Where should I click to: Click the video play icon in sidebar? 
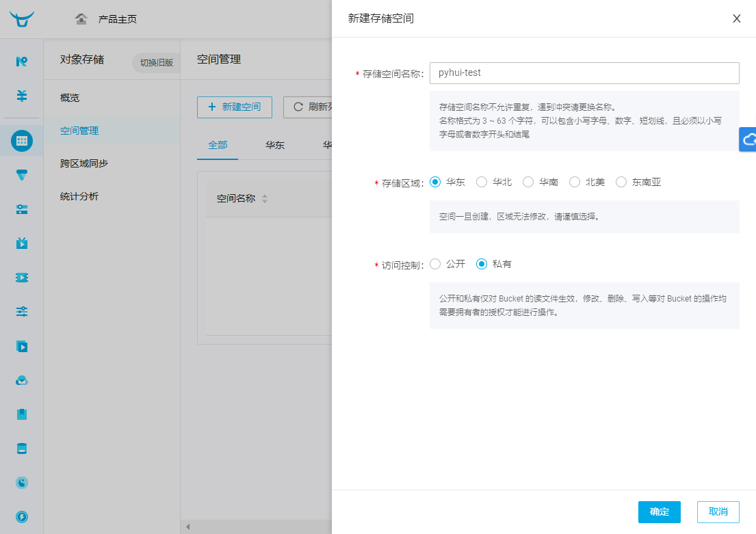[x=21, y=346]
